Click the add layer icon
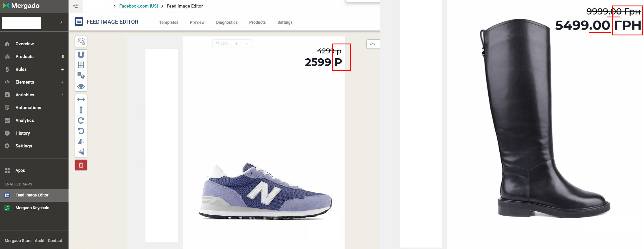644x249 pixels. click(x=81, y=41)
